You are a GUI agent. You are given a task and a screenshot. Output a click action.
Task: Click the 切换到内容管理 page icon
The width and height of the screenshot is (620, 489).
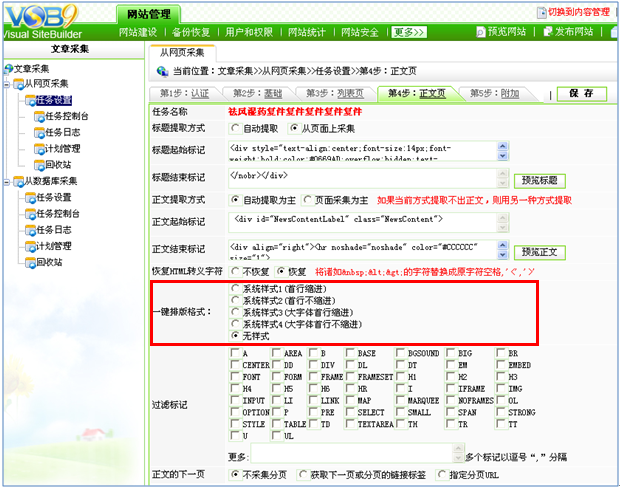pos(541,12)
